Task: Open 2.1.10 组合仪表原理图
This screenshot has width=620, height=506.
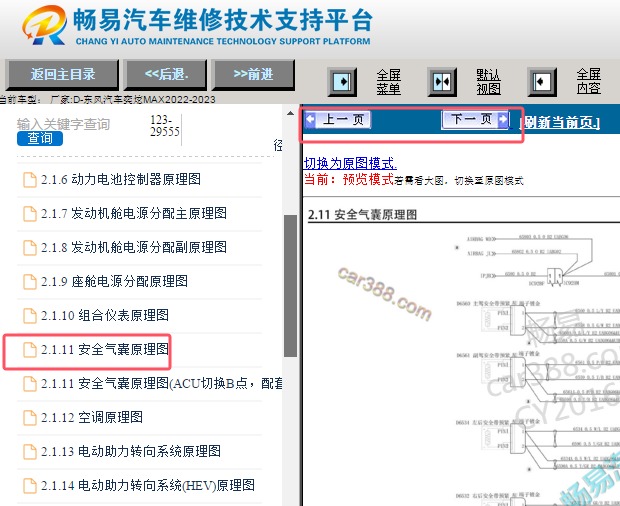Action: (105, 315)
